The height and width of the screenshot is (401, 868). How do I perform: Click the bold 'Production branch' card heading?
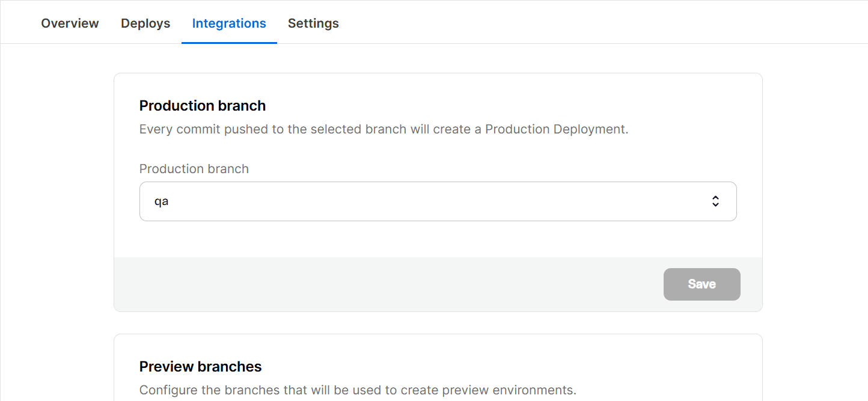(x=203, y=106)
